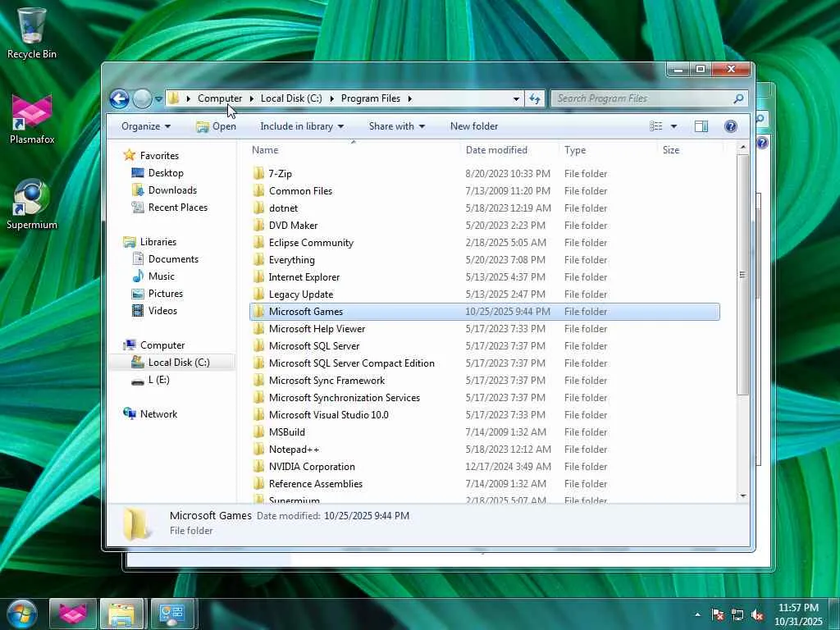Refresh the Program Files folder view
Image resolution: width=840 pixels, height=630 pixels.
[535, 98]
